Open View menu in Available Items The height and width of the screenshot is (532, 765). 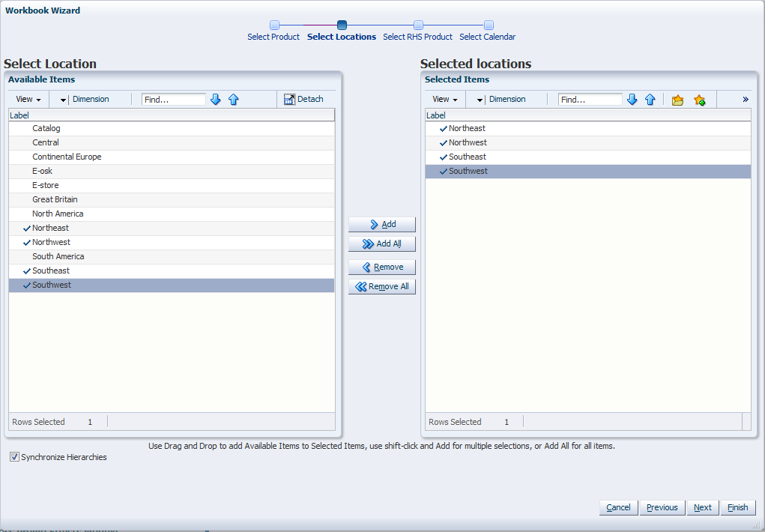point(28,99)
